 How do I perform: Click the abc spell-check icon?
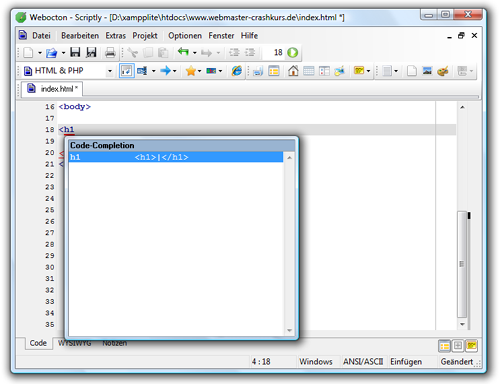(x=211, y=71)
